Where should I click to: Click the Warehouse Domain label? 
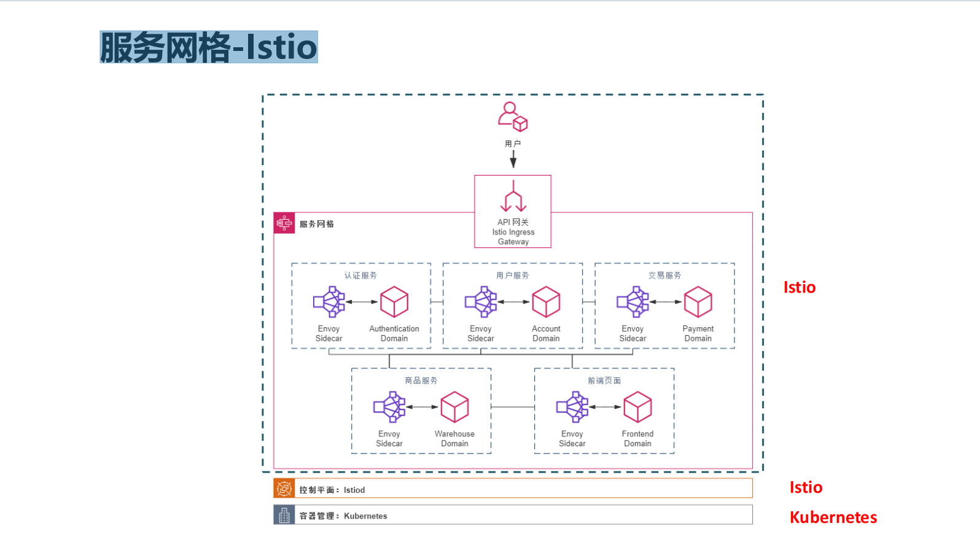click(x=455, y=438)
